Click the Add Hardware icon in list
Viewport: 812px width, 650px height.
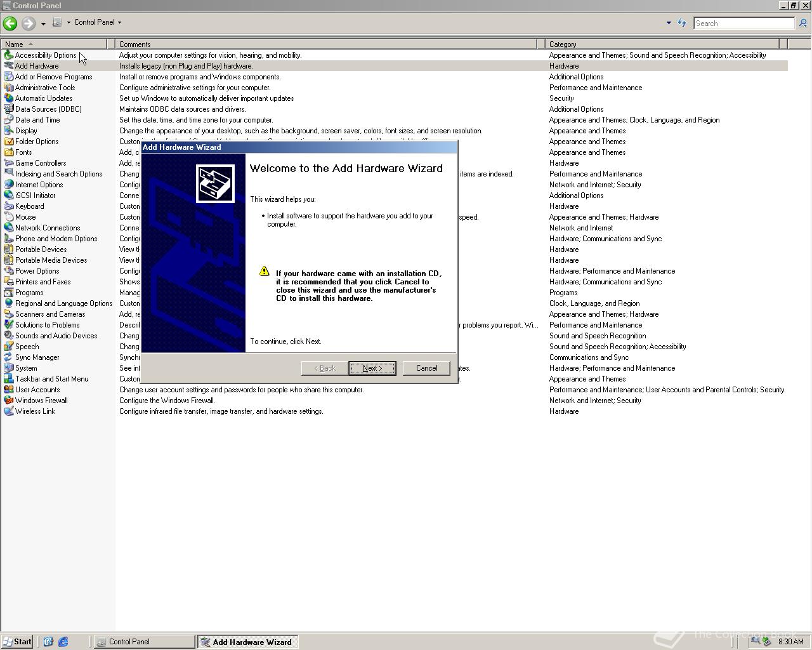(x=8, y=66)
